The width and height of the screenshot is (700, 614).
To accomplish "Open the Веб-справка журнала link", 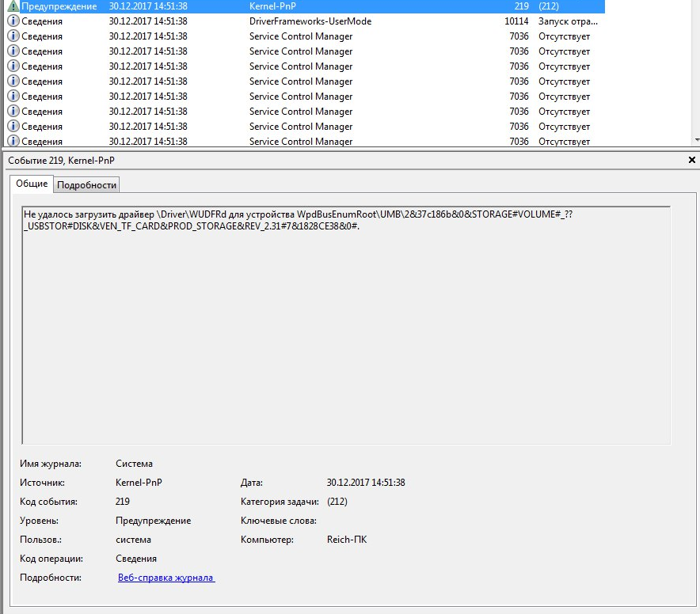I will coord(165,578).
